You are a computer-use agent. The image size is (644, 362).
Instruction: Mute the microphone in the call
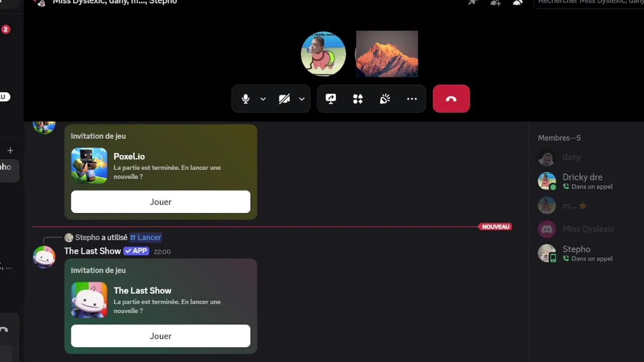click(x=246, y=99)
